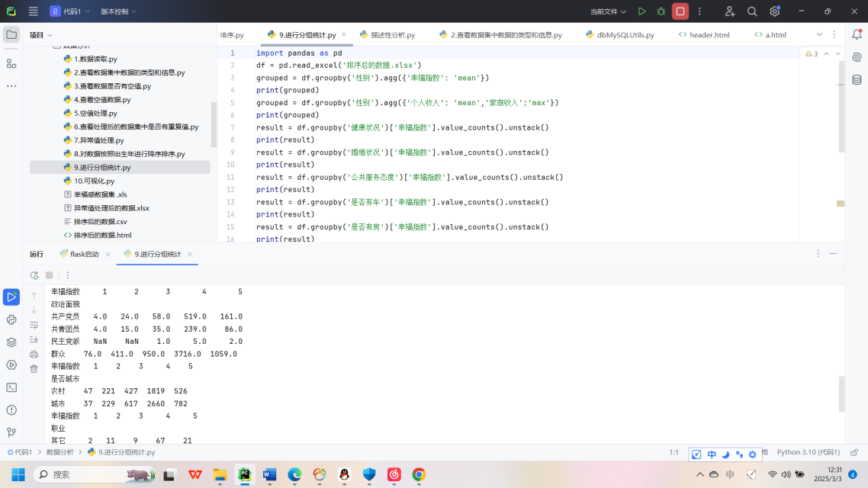Open the 当前文件 run configuration dropdown

point(608,11)
